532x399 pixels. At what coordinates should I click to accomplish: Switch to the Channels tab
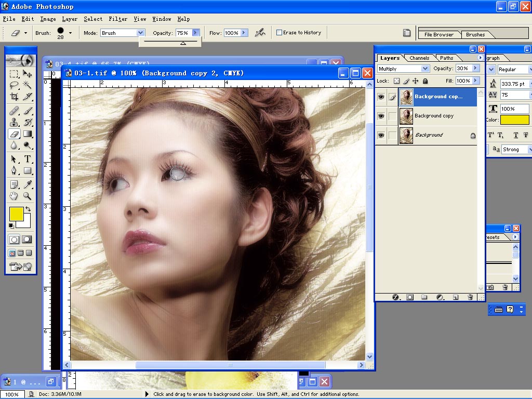click(419, 58)
